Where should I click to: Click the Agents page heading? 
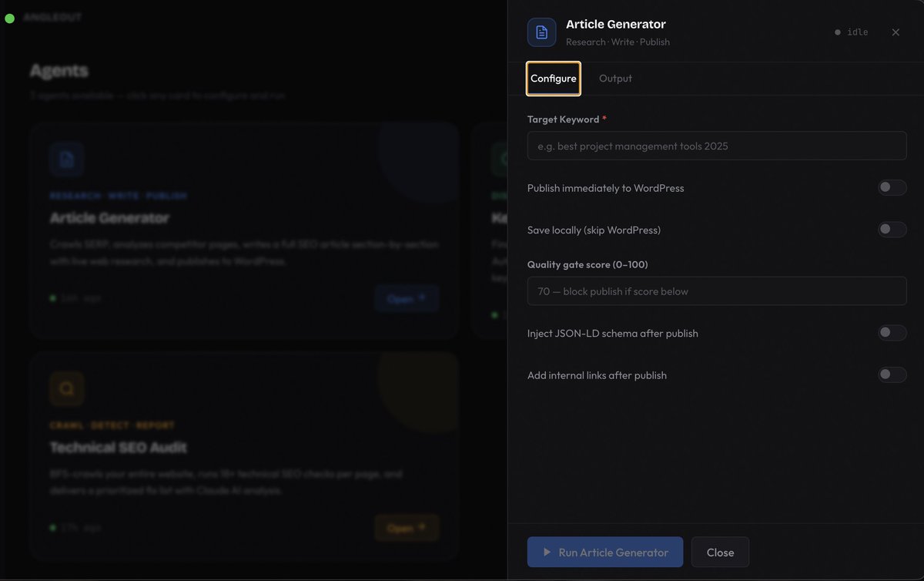59,71
